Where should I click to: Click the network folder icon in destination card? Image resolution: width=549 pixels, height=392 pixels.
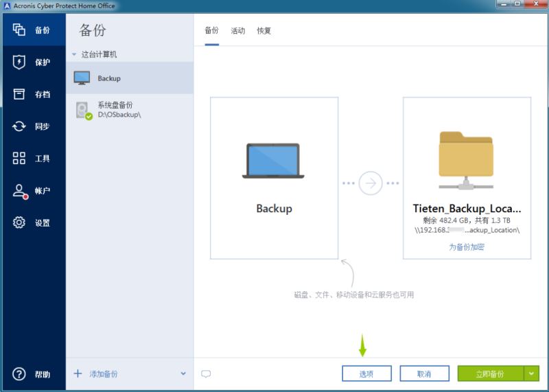pyautogui.click(x=466, y=161)
